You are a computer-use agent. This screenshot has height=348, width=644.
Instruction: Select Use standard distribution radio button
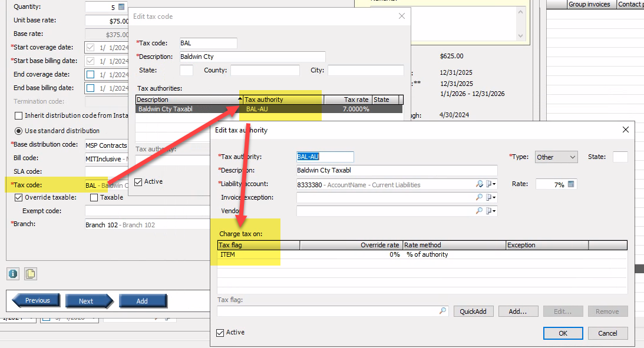(x=18, y=131)
